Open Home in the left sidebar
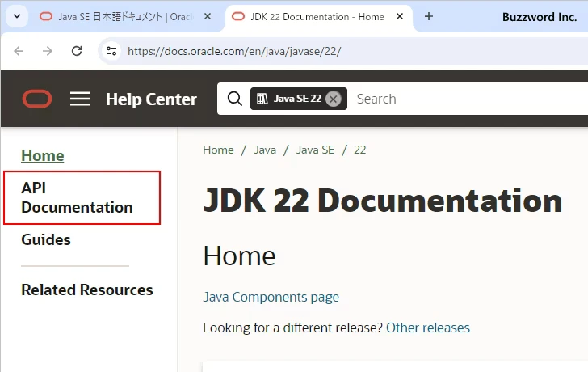This screenshot has width=588, height=372. coord(42,155)
